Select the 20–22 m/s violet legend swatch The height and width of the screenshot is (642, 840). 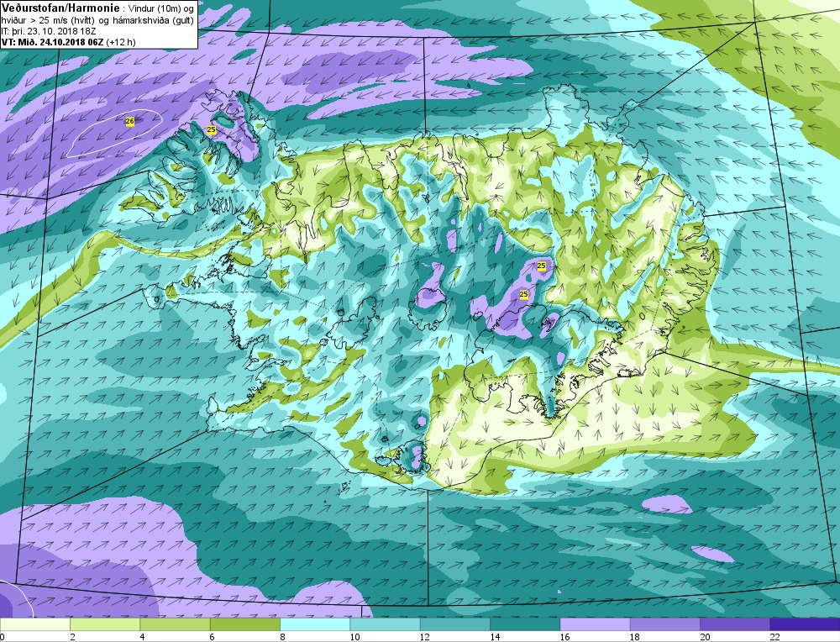735,624
